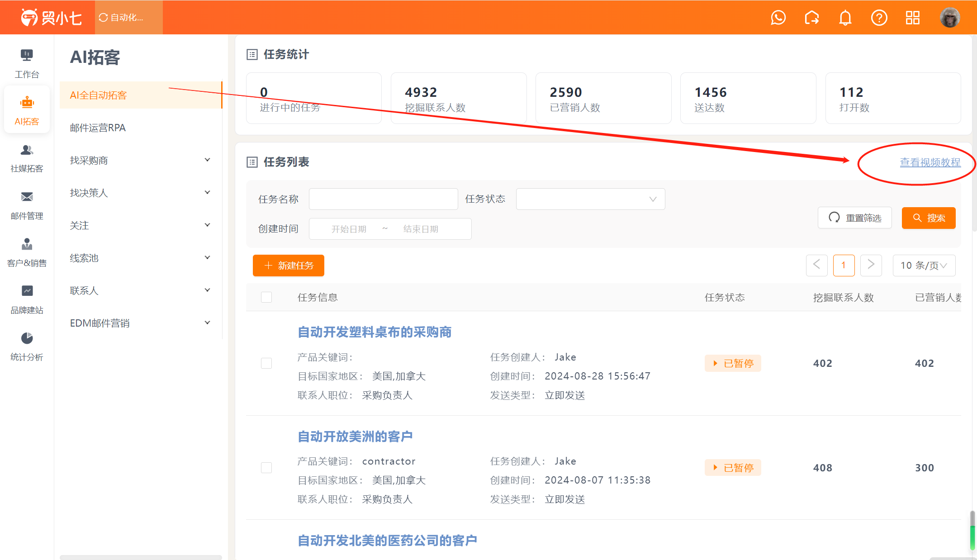
Task: Click the 新建任务 button
Action: click(288, 266)
